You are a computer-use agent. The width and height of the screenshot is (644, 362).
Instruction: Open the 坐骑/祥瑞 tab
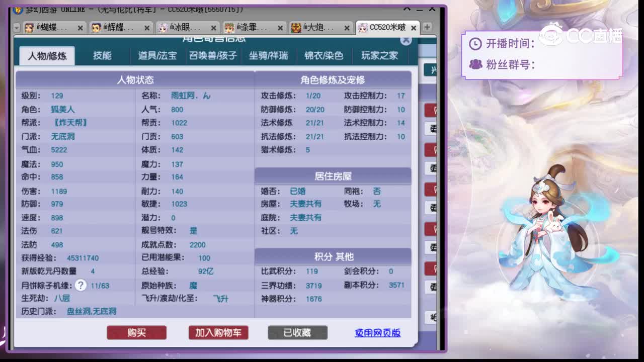coord(269,56)
